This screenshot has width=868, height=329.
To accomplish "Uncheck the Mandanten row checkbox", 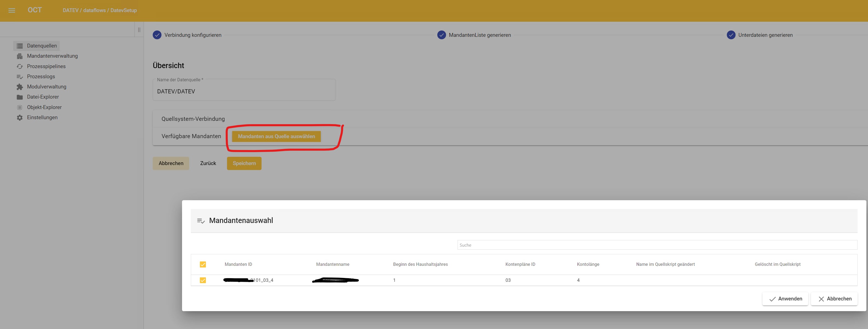I will coord(203,280).
